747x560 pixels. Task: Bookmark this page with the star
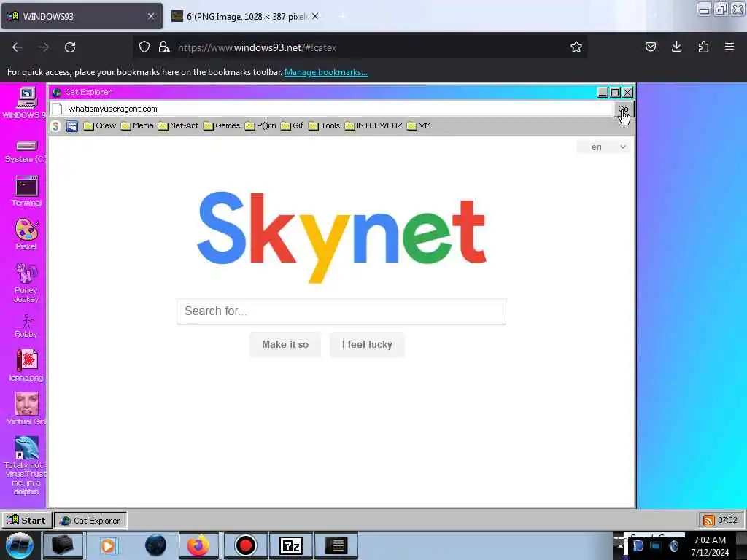pyautogui.click(x=576, y=47)
